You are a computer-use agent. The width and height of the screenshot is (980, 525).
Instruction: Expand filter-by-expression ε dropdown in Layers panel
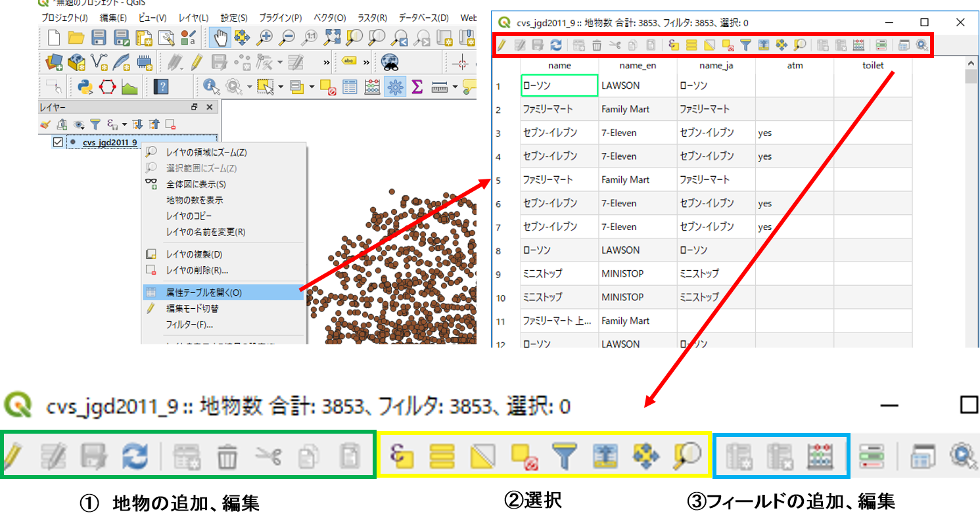[x=124, y=124]
